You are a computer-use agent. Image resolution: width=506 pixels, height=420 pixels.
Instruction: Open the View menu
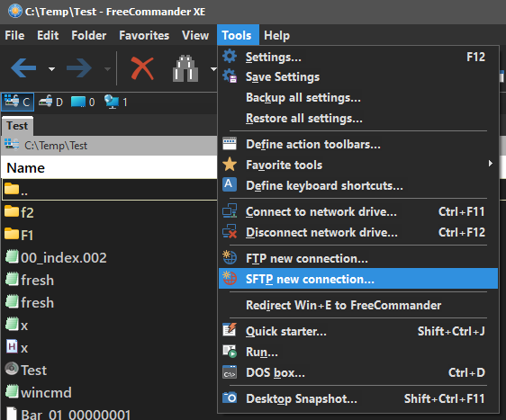pos(195,35)
